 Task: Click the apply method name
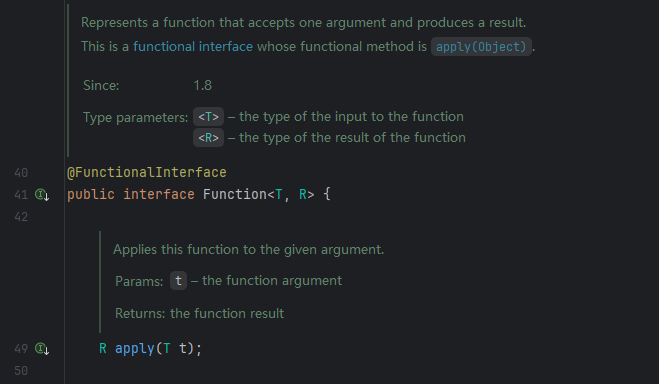coord(134,348)
